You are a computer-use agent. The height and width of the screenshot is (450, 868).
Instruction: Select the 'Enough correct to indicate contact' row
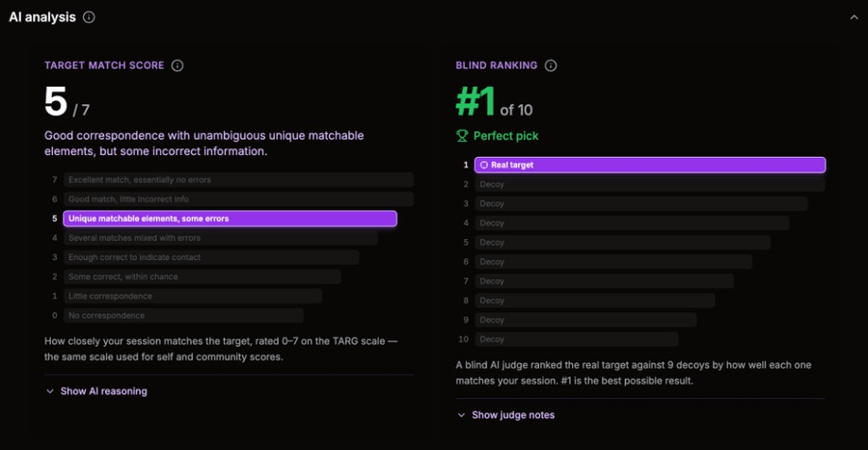point(211,257)
